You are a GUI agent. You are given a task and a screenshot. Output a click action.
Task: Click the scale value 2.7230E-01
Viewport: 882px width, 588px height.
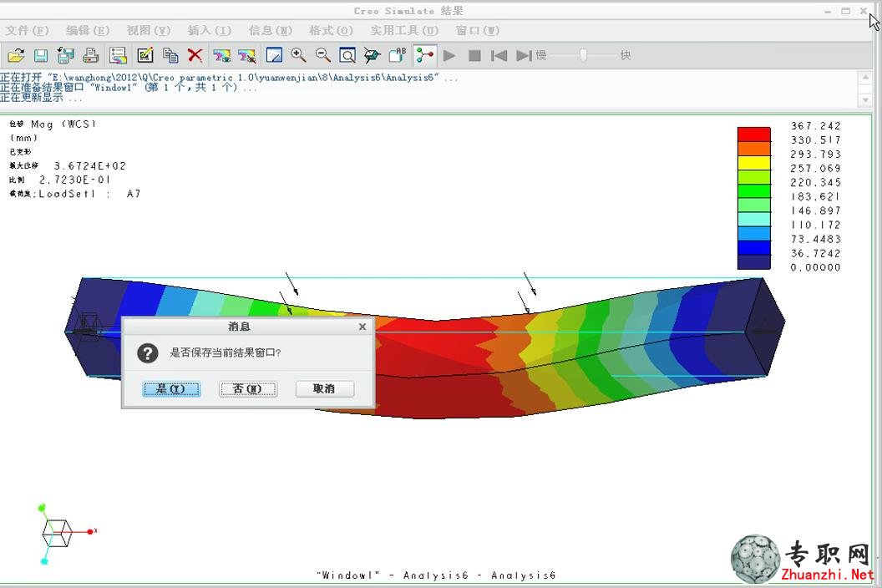coord(75,180)
